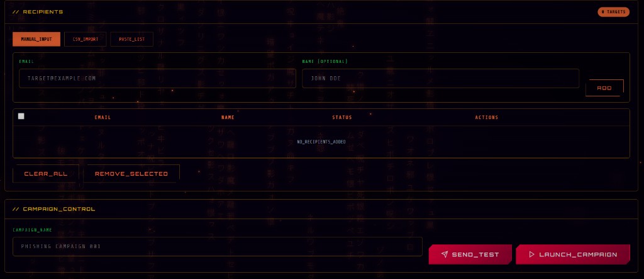This screenshot has height=279, width=644.
Task: Click the CLEAR_ALL button
Action: [x=45, y=173]
